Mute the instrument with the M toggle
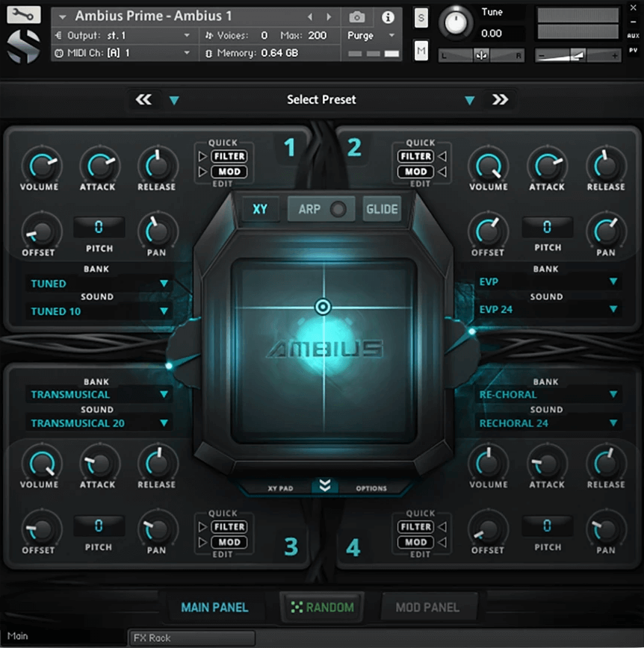 tap(421, 50)
